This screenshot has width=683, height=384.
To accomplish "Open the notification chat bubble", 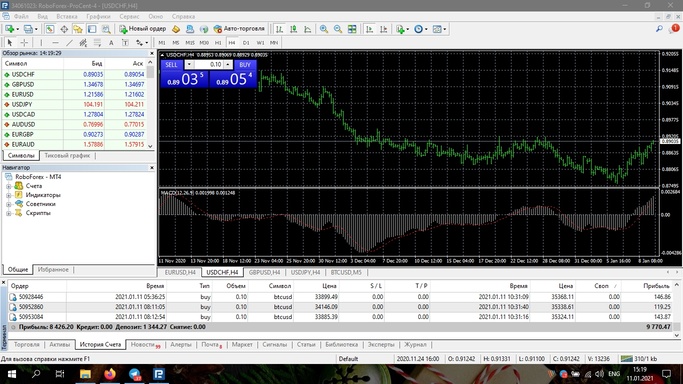I will click(x=673, y=29).
